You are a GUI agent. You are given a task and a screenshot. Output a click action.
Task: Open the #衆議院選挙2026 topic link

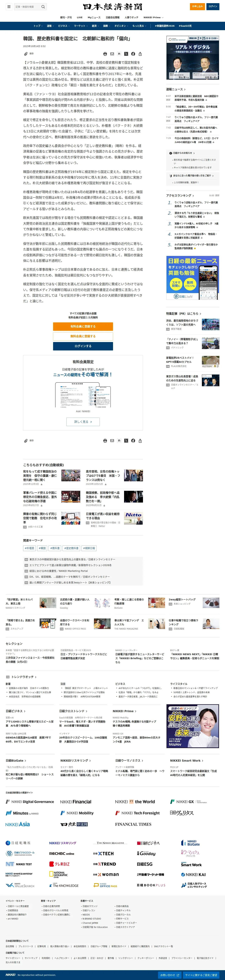click(x=165, y=26)
